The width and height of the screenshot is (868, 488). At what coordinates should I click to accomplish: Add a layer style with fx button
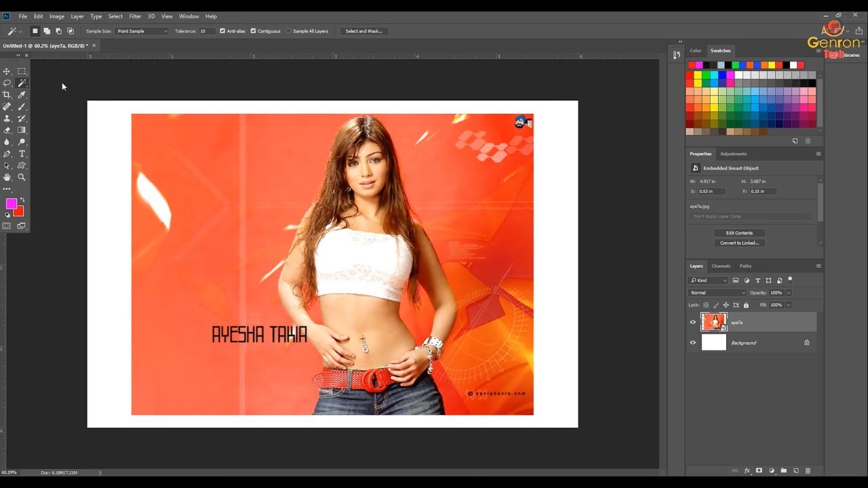747,470
